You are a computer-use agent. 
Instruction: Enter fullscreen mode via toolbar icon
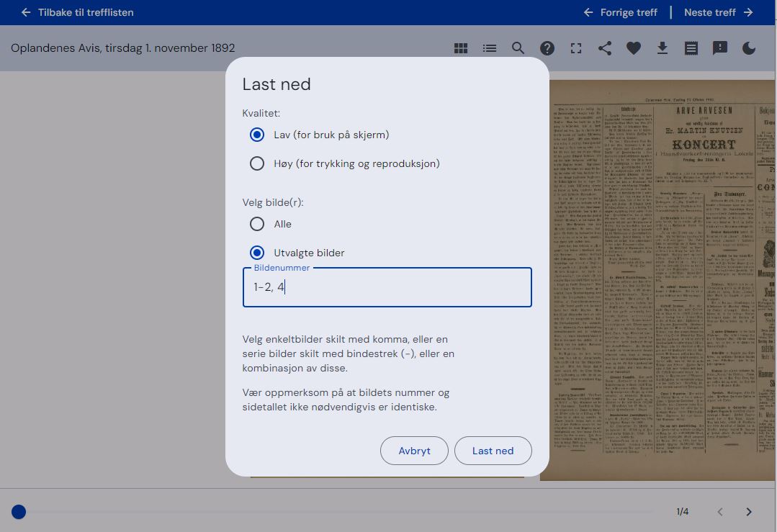point(576,48)
